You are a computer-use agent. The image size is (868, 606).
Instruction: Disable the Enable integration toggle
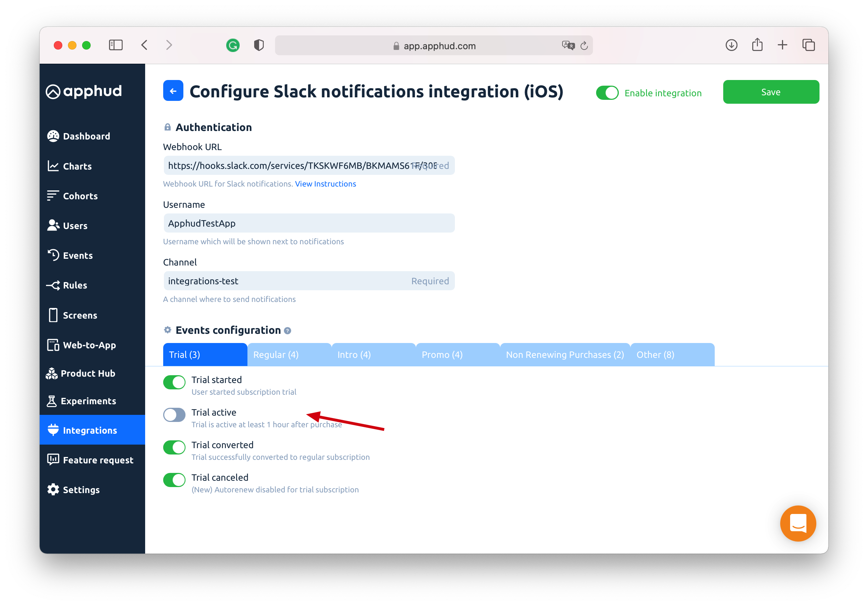[x=607, y=93]
